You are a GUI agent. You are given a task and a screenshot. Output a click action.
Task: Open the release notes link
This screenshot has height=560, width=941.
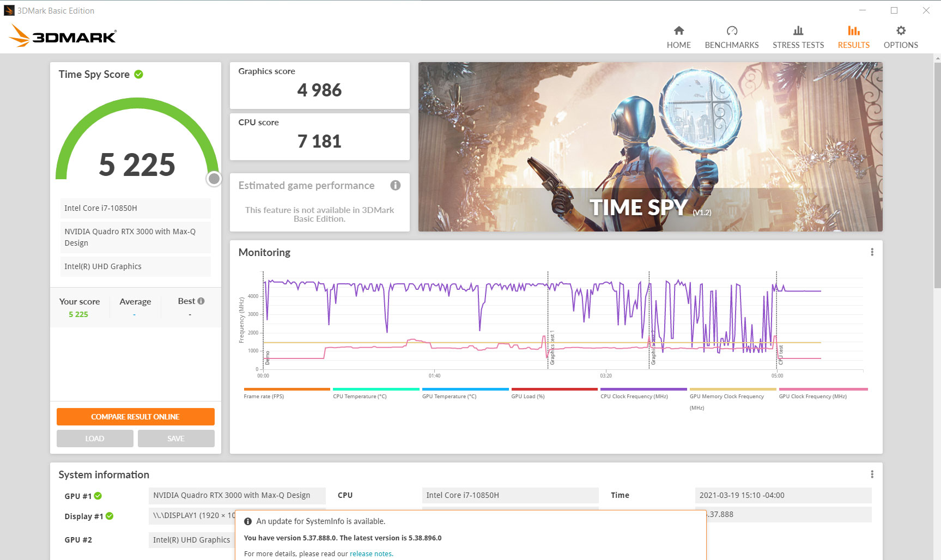click(x=371, y=553)
